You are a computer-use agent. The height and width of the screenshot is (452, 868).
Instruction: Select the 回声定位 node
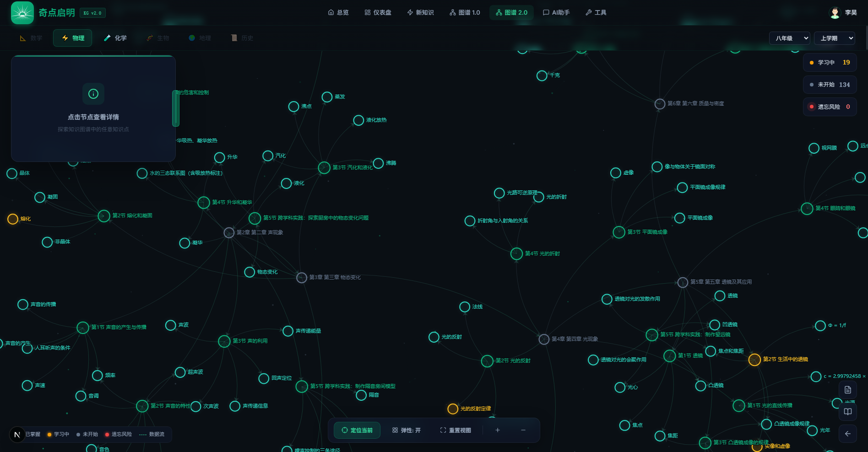coord(264,378)
